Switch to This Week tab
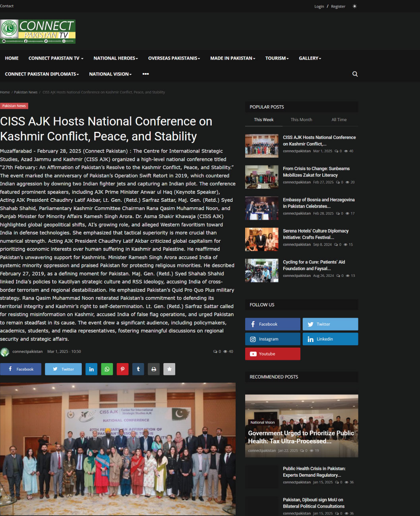420x516 pixels. pos(263,120)
